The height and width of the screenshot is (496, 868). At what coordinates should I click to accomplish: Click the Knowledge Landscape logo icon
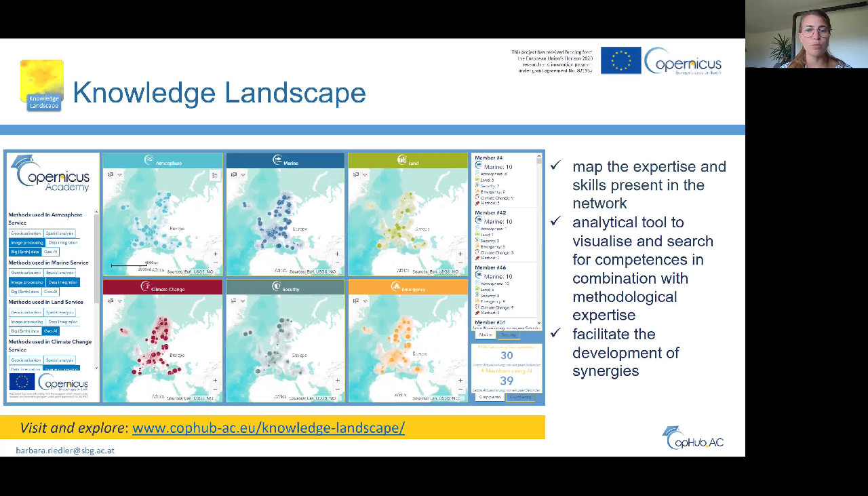pos(42,85)
